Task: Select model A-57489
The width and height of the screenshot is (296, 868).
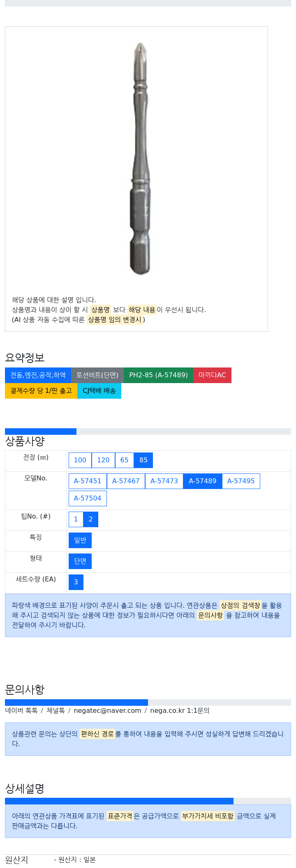Action: tap(203, 481)
